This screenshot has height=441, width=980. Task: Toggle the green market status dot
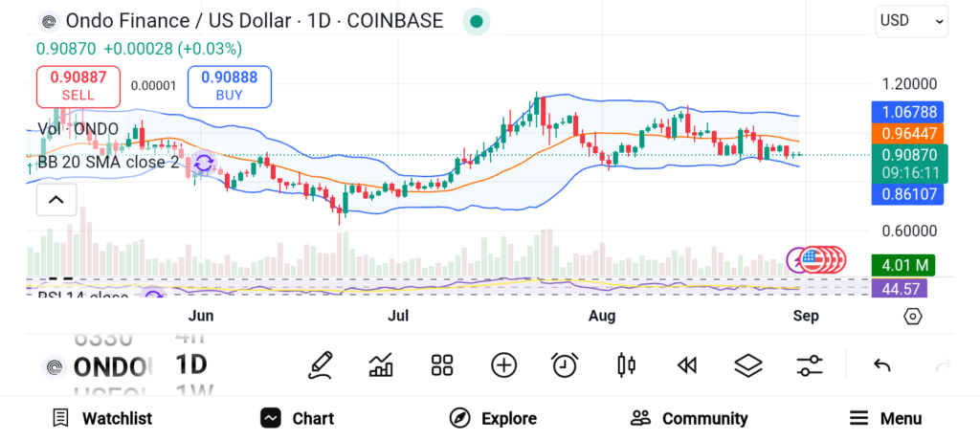coord(477,21)
